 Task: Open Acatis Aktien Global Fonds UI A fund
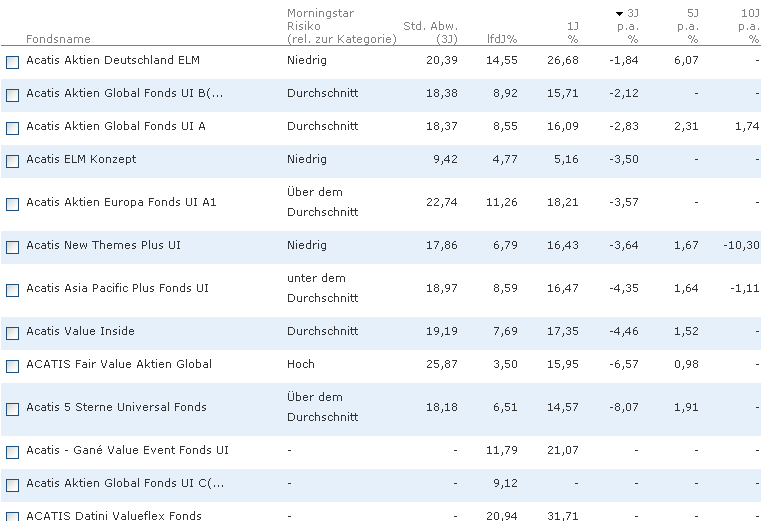[116, 126]
